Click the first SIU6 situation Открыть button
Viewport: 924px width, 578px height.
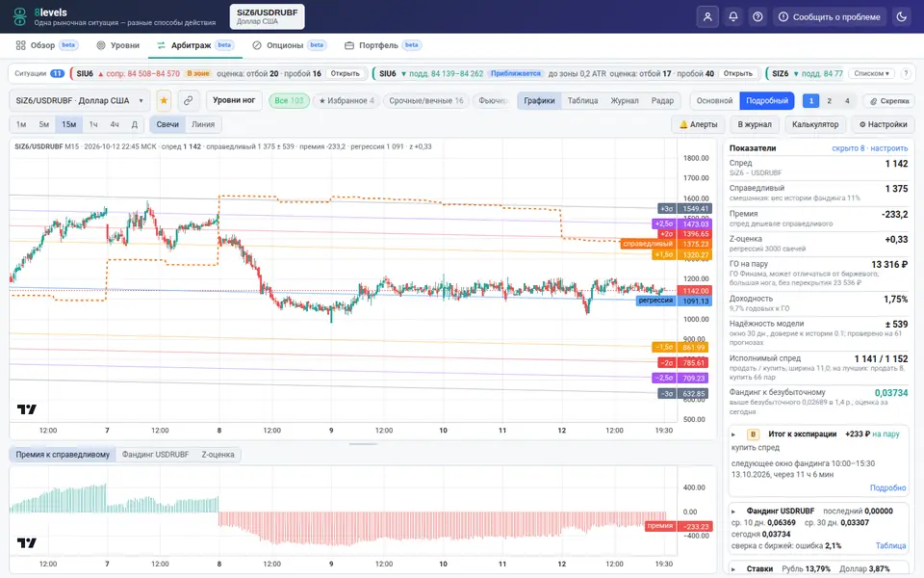pyautogui.click(x=345, y=74)
